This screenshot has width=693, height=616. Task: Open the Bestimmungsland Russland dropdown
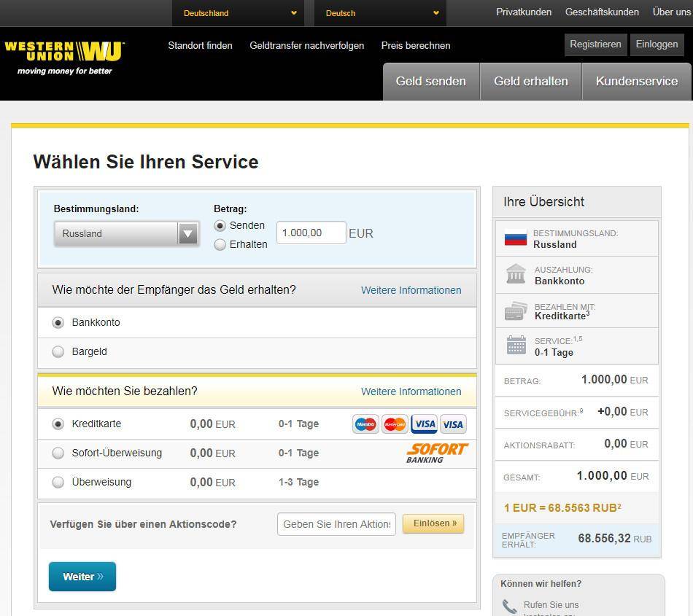pyautogui.click(x=126, y=234)
